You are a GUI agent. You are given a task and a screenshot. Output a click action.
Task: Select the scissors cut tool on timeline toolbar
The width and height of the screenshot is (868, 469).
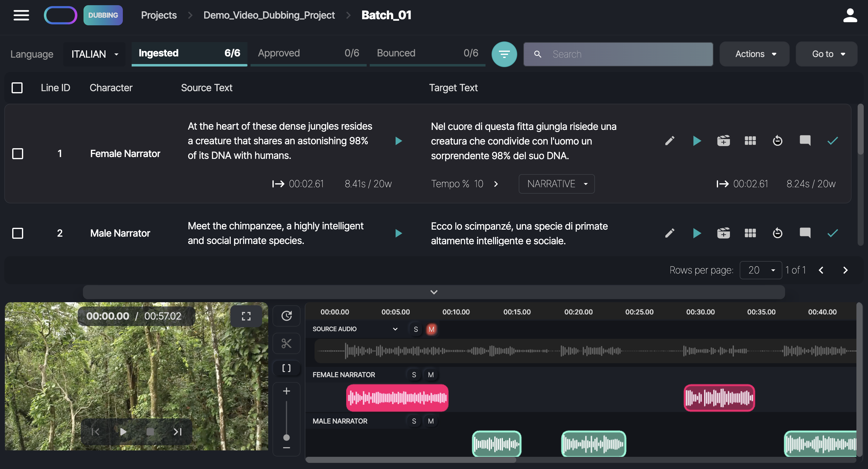click(286, 344)
